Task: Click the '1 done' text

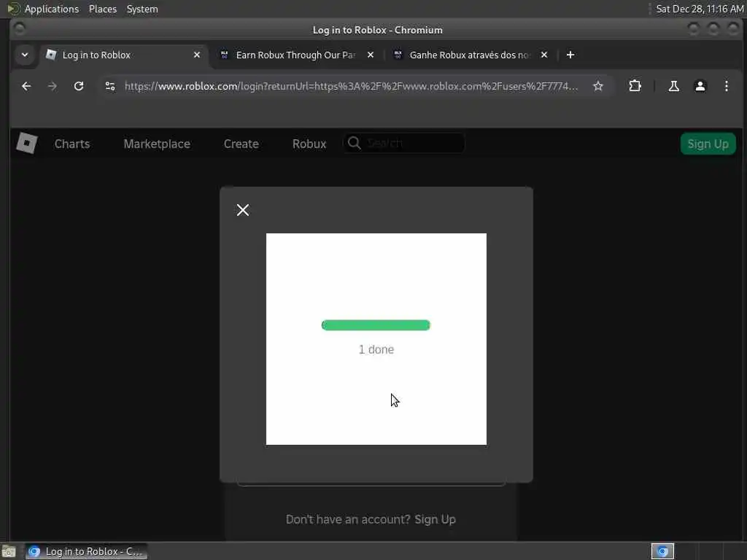Action: 376,349
